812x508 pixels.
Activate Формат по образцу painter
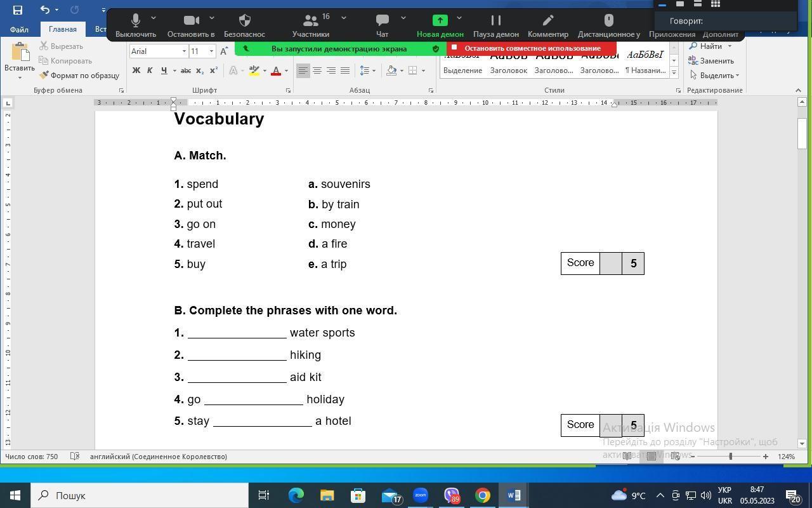[79, 76]
